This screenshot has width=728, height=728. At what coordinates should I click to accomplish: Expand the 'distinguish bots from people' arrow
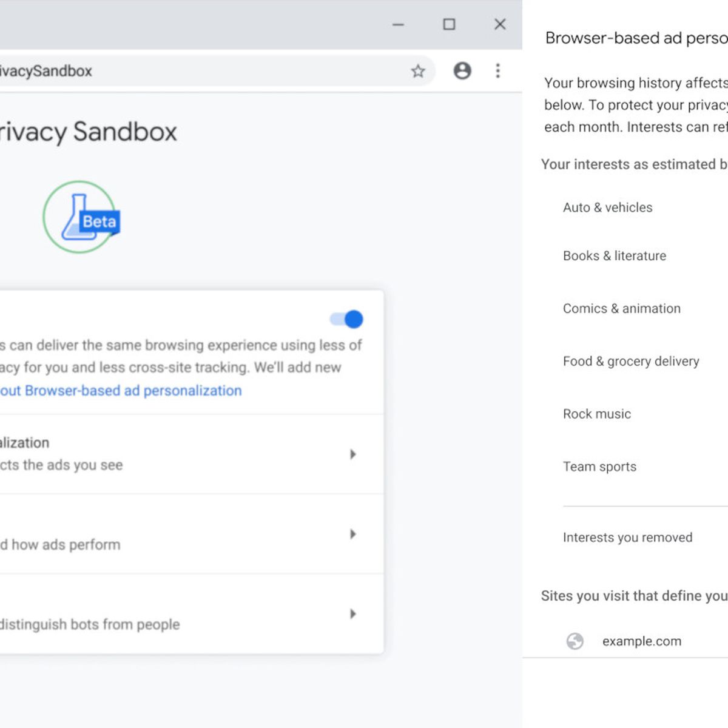click(353, 614)
